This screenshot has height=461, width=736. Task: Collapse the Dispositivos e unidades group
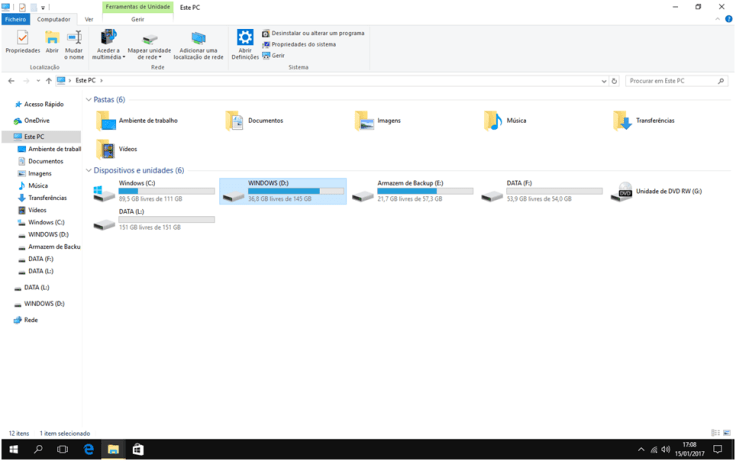(89, 170)
